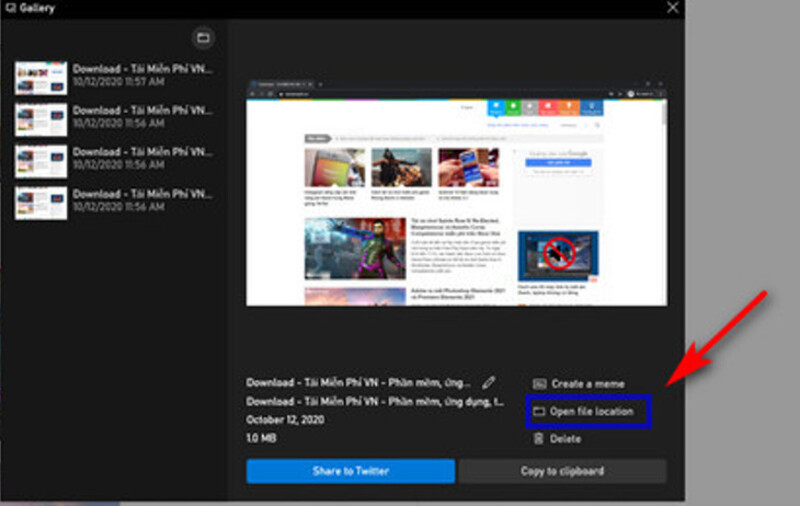
Task: Click the pencil icon to rename the capture
Action: 489,382
